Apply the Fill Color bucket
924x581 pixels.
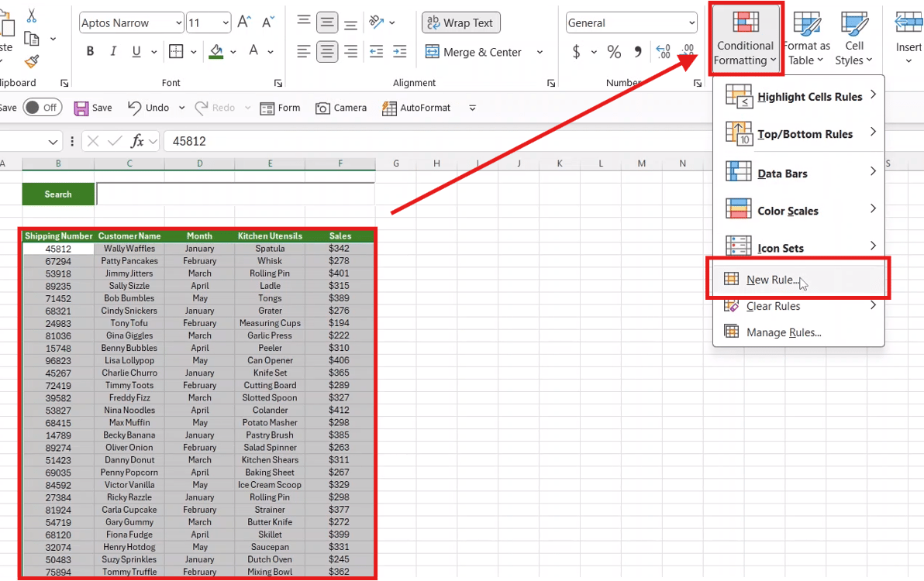pos(216,52)
